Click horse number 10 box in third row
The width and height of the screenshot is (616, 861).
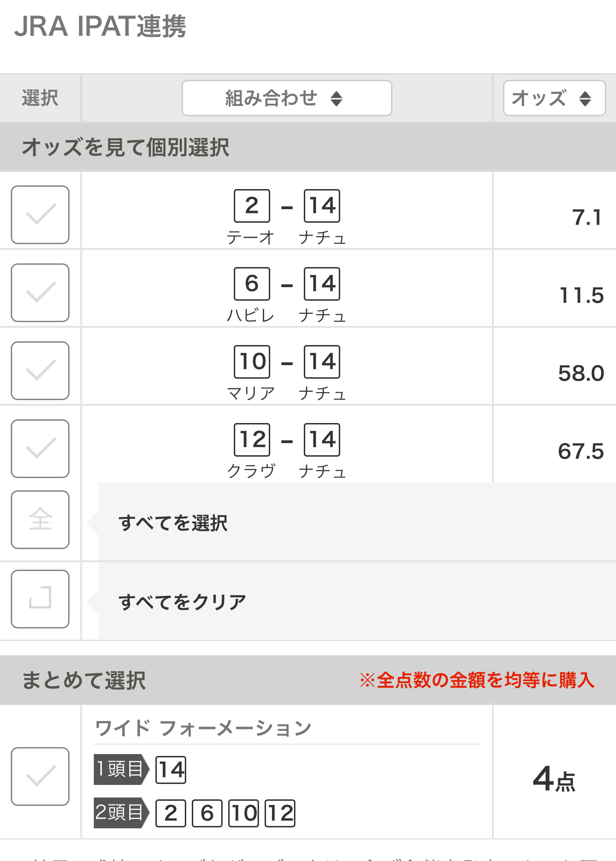(x=252, y=362)
